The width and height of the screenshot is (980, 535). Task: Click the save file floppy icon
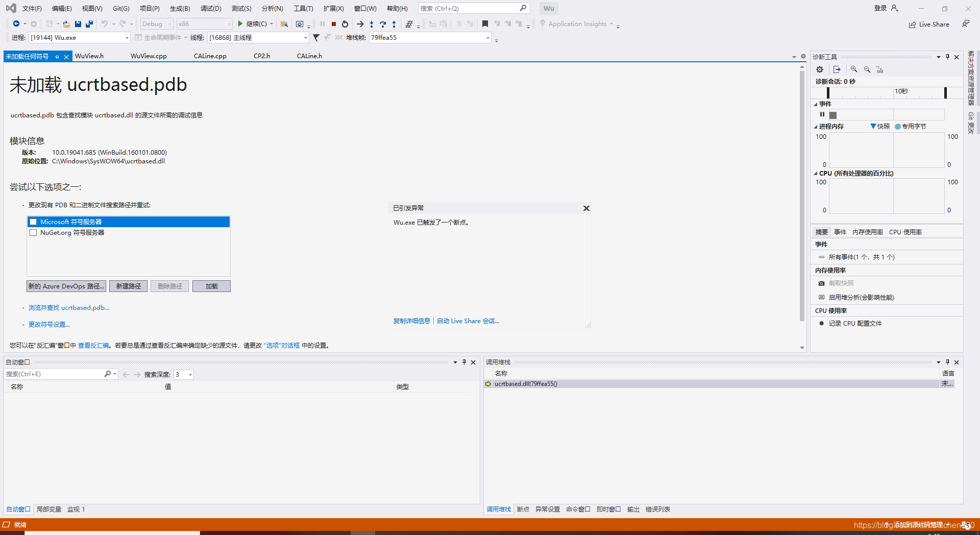78,24
